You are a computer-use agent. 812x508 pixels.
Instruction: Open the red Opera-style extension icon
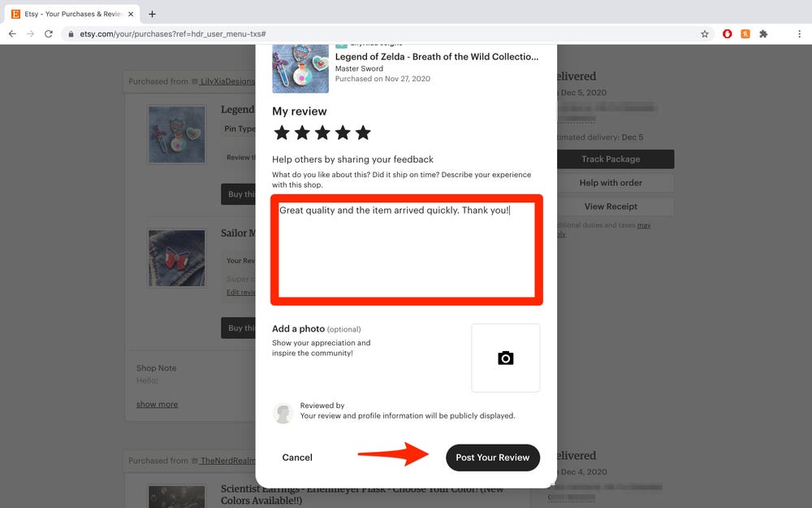pyautogui.click(x=727, y=33)
